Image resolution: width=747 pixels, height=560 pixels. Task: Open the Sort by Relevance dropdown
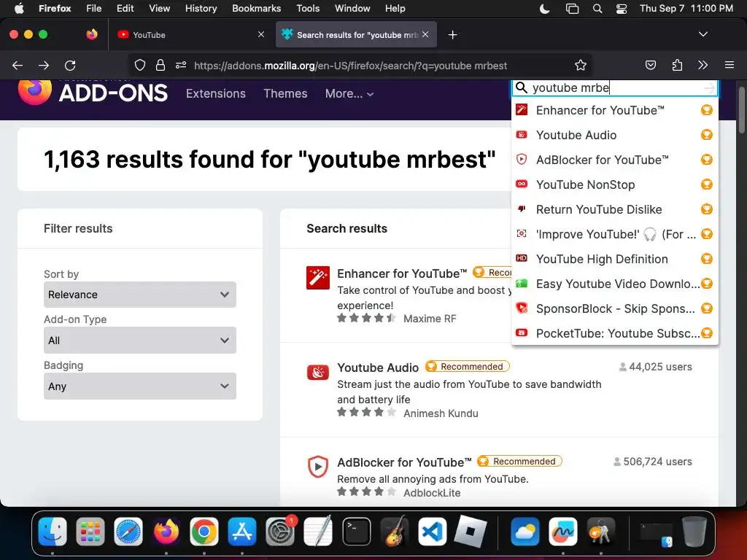pos(139,295)
